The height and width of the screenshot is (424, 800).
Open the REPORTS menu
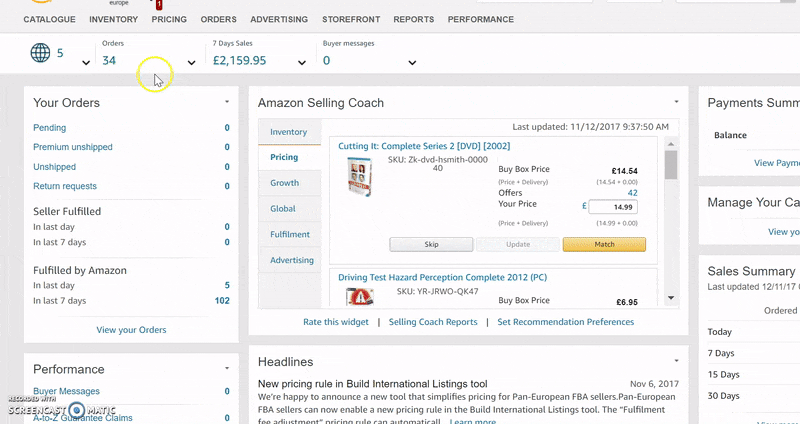pos(414,19)
